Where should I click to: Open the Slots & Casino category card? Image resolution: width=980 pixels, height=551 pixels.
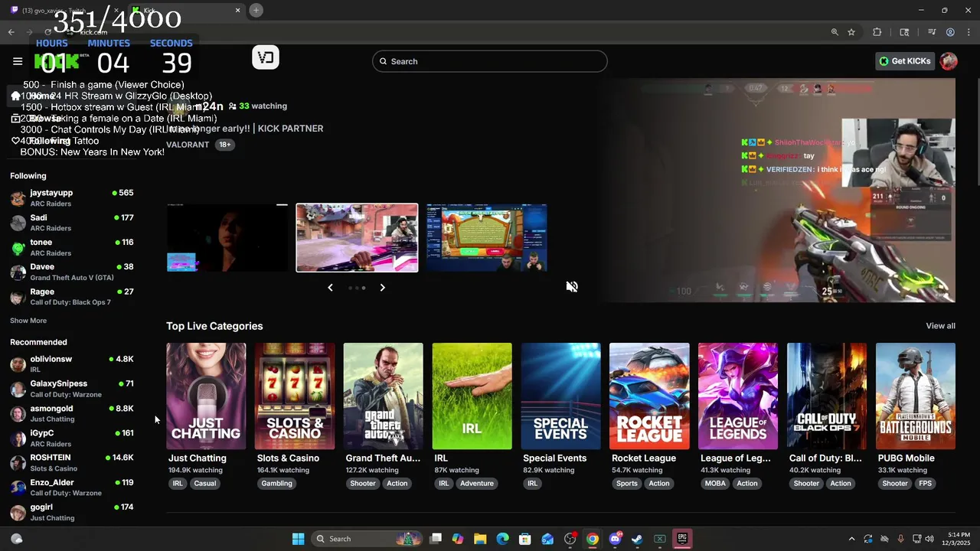click(295, 396)
